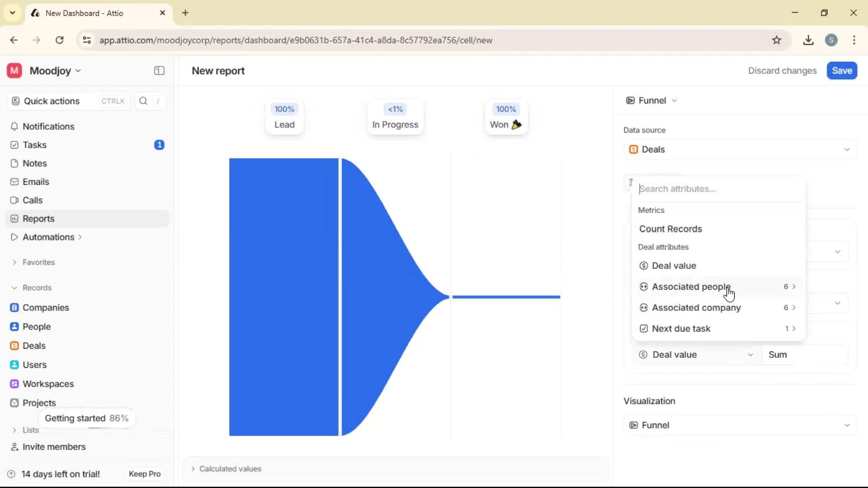Open Notifications in the sidebar
The height and width of the screenshot is (488, 868).
tap(49, 127)
